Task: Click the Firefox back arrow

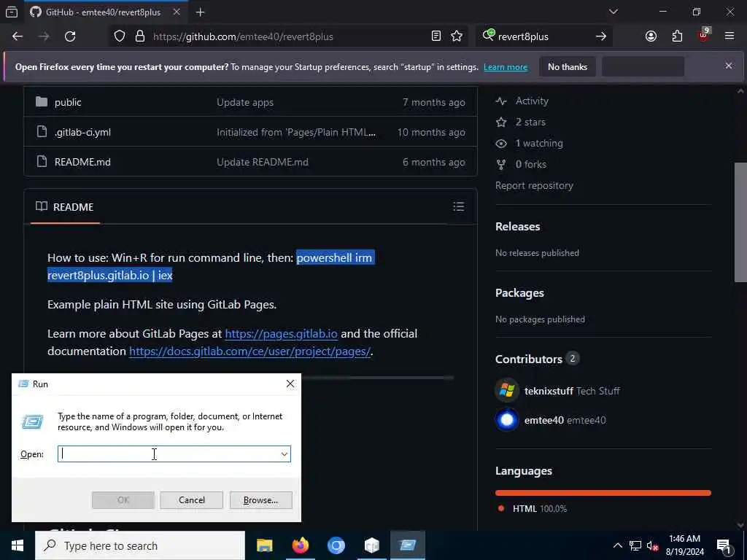Action: tap(18, 36)
